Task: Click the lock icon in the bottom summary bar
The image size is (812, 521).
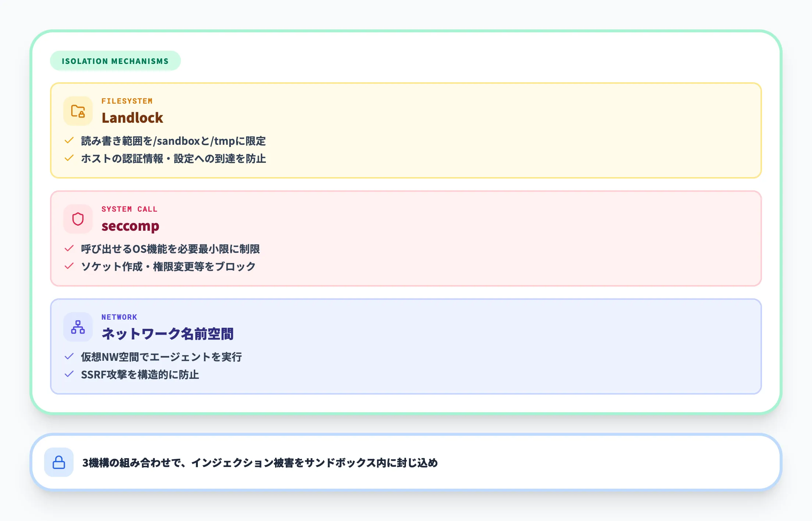Action: tap(59, 463)
